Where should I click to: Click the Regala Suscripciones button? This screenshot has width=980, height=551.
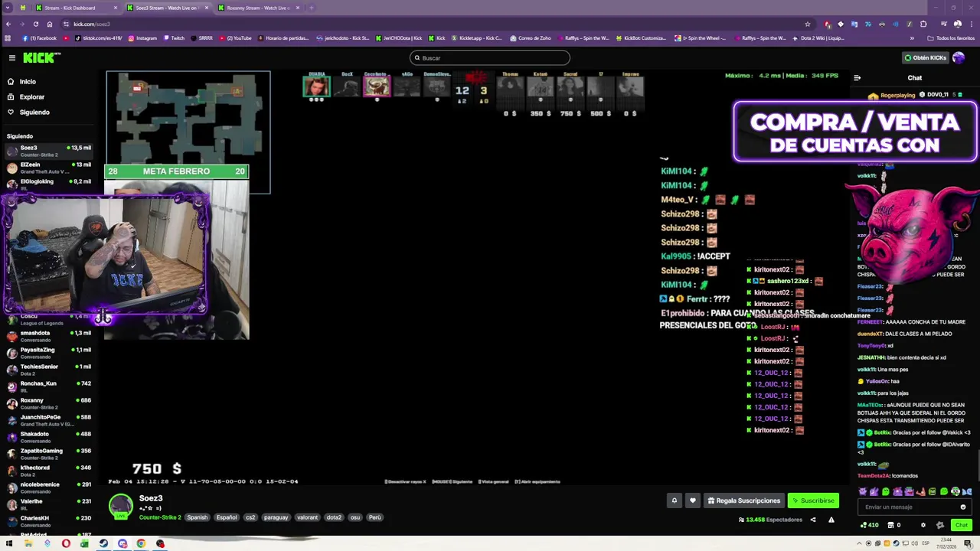click(x=743, y=500)
